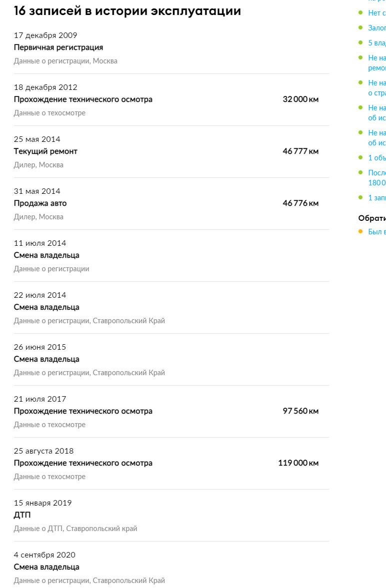This screenshot has height=588, width=386.
Task: Click the green bullet beside "5 влад…"
Action: point(360,42)
